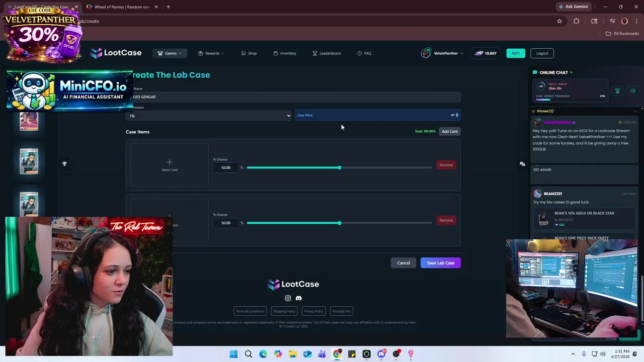Screen dimensions: 644x362
Task: Click the chat bubble toggle icon
Action: tap(522, 164)
